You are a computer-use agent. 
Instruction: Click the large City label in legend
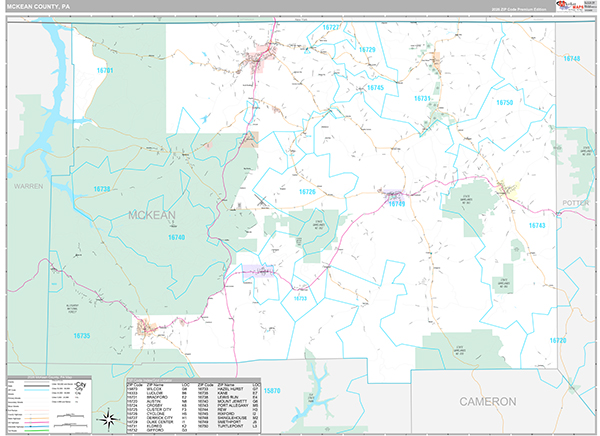[81, 384]
